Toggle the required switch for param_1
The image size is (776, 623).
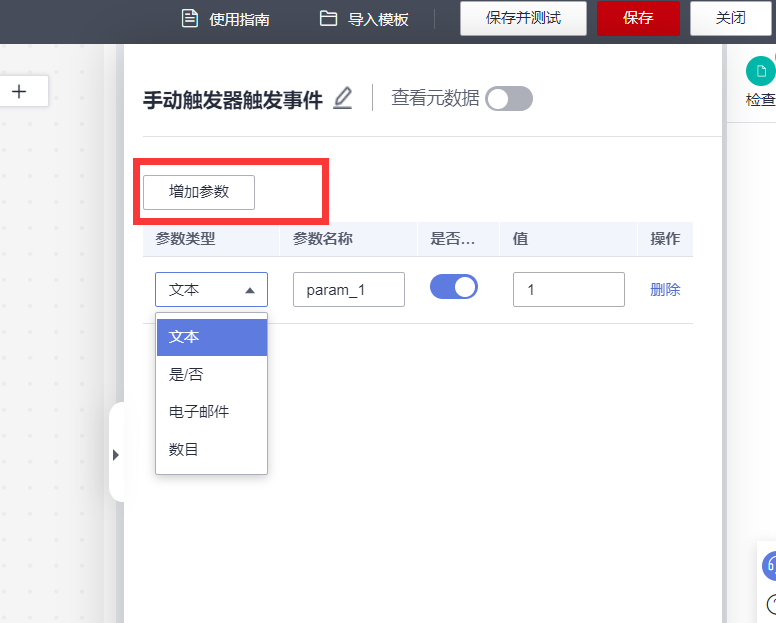454,287
